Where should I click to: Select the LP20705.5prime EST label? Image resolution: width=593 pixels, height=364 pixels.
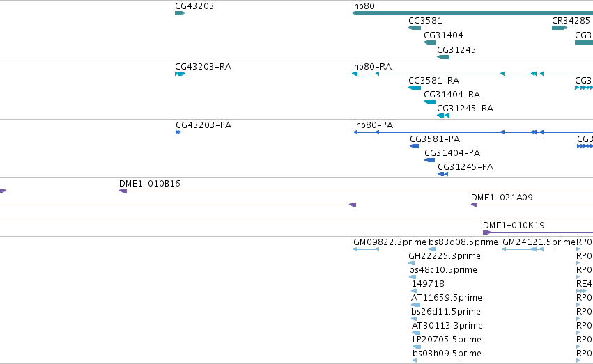[447, 340]
